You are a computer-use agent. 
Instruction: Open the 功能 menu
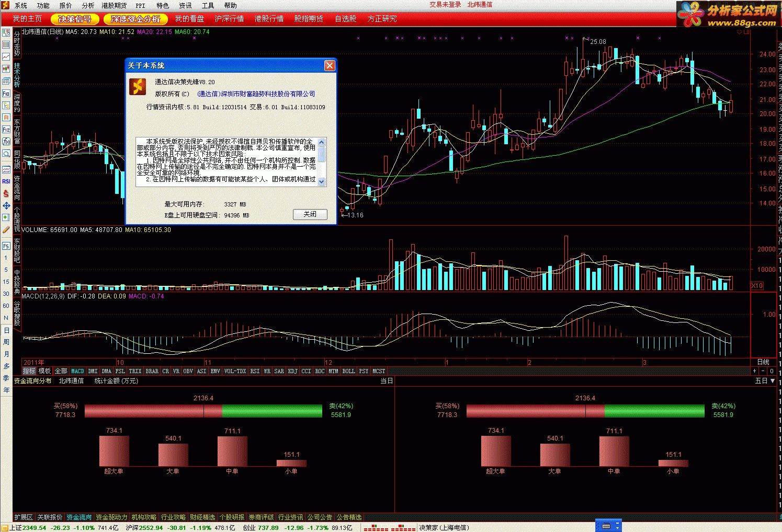[43, 5]
